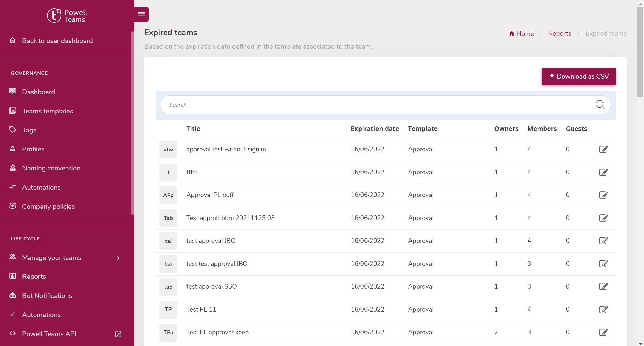Open edit for 'Test PL 11'
The image size is (644, 346).
point(604,310)
